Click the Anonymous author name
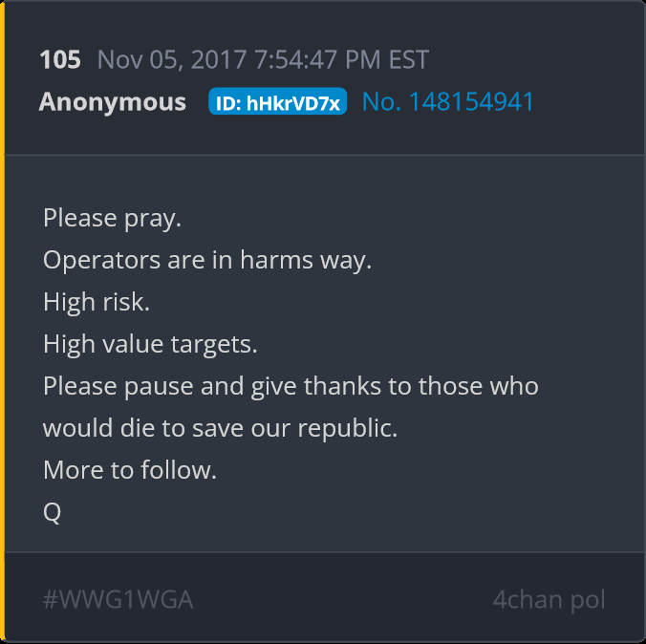Screen dimensions: 646x644 (113, 101)
